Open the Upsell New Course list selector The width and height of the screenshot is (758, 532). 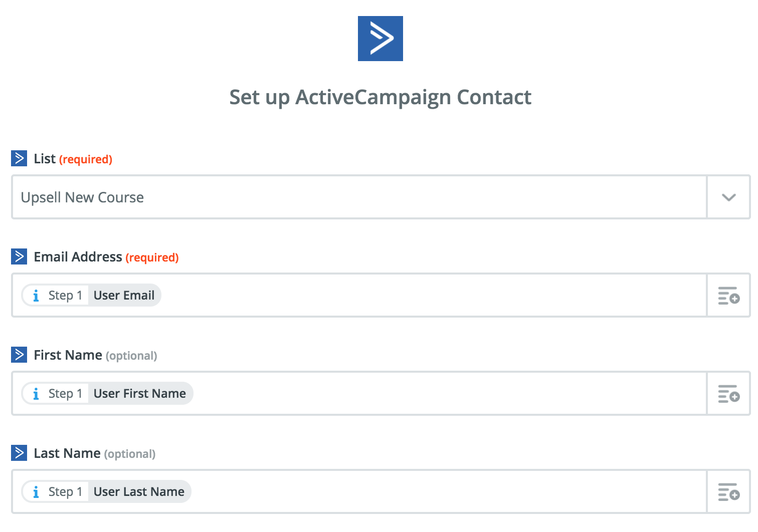(x=359, y=197)
